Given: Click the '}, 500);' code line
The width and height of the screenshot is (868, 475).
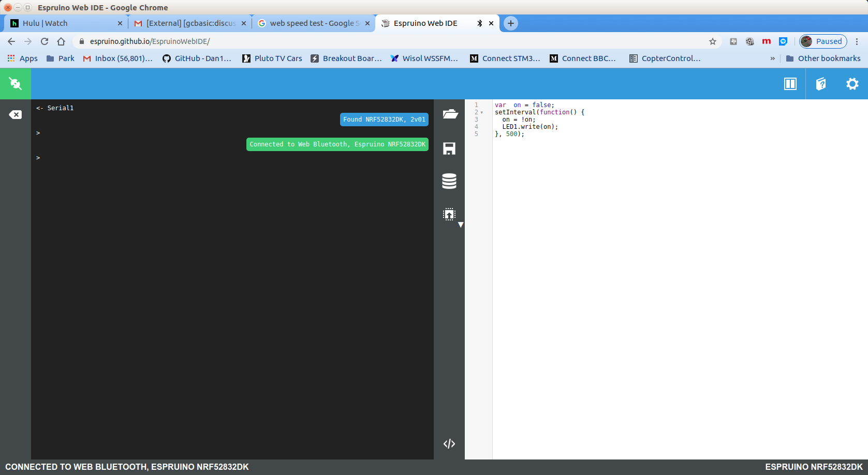Looking at the screenshot, I should click(x=510, y=134).
